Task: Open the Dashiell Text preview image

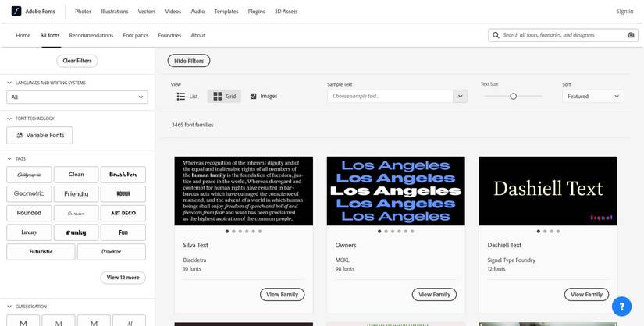Action: [548, 191]
